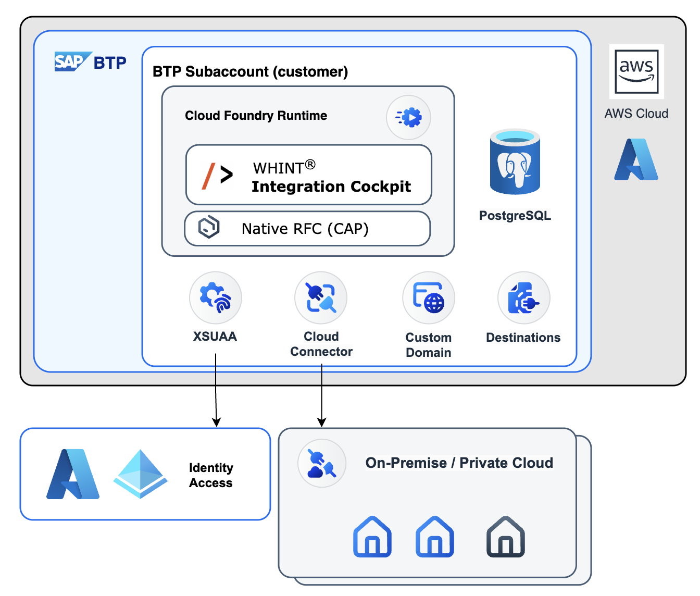The width and height of the screenshot is (700, 596).
Task: Select the first blue house icon
Action: pyautogui.click(x=372, y=537)
